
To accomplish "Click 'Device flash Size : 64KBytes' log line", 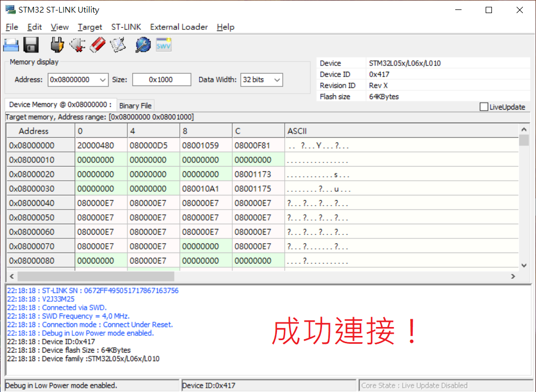I will (x=69, y=351).
